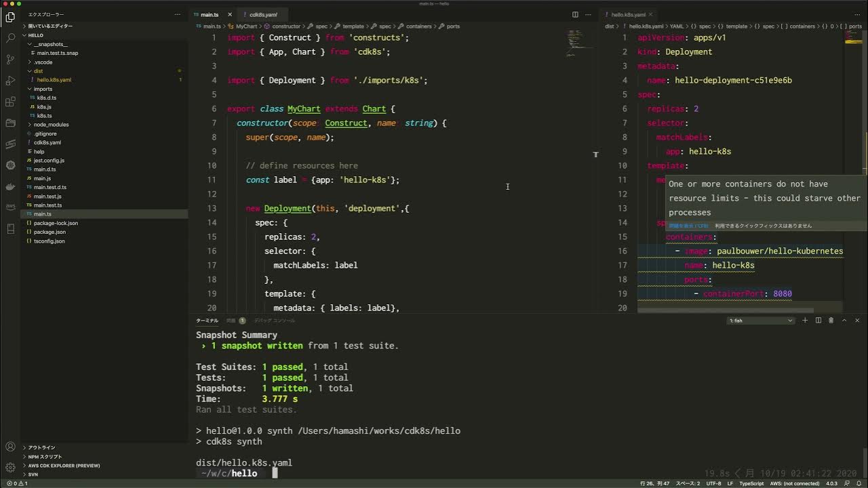Open the Search view in activity bar
The height and width of the screenshot is (488, 868).
[10, 39]
